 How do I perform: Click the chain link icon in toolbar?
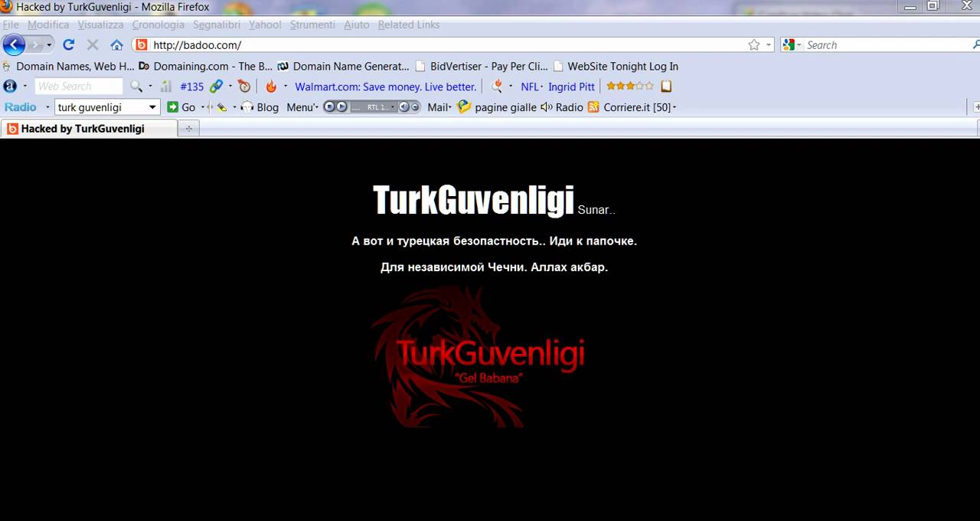click(x=217, y=87)
